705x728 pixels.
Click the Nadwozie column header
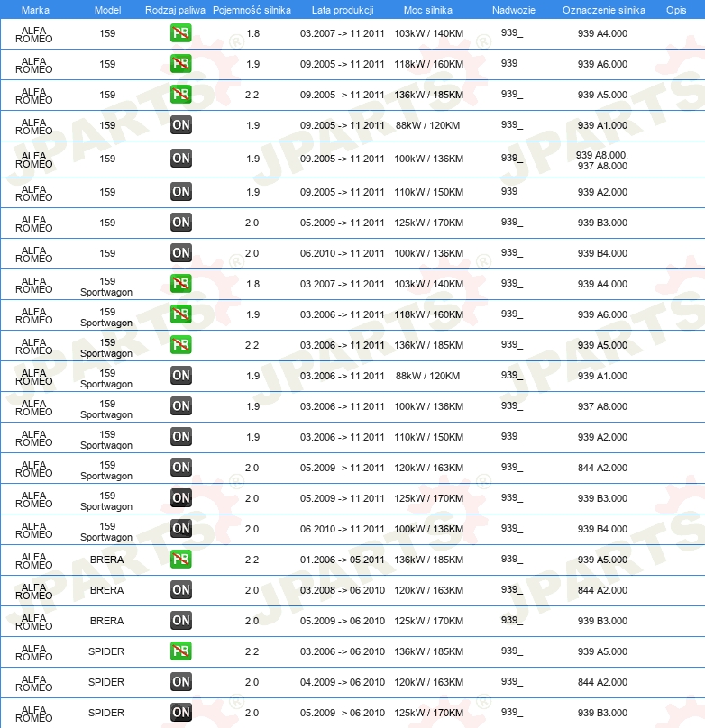tap(514, 10)
